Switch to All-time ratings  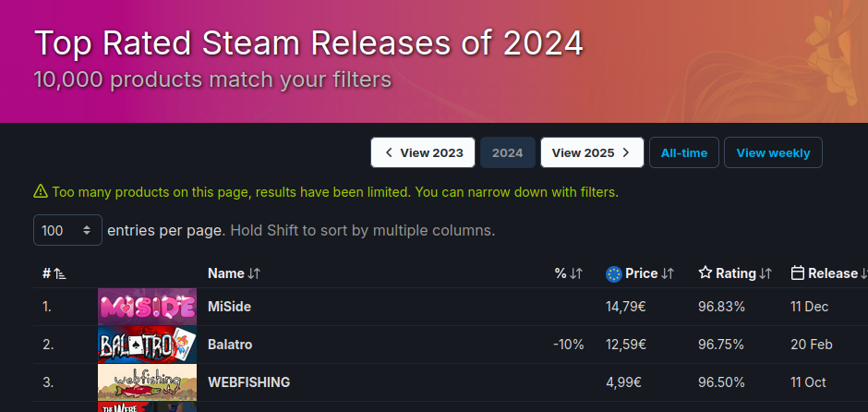click(683, 152)
